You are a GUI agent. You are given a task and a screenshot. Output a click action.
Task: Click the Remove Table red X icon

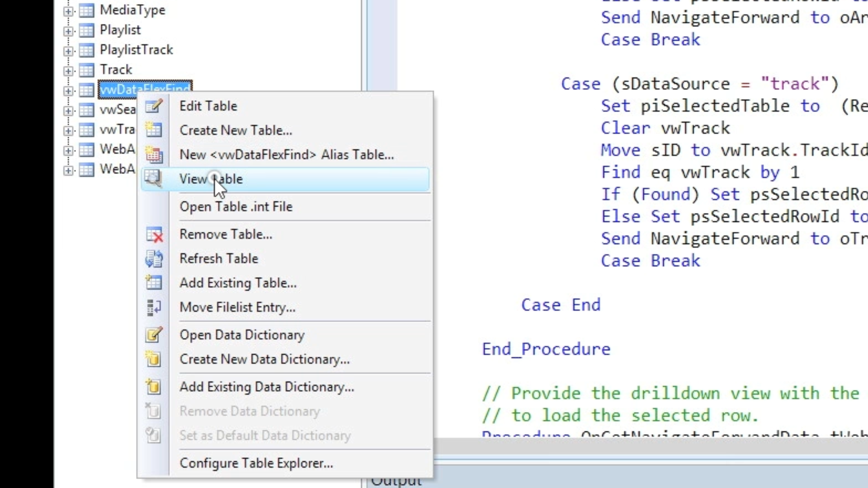(154, 235)
